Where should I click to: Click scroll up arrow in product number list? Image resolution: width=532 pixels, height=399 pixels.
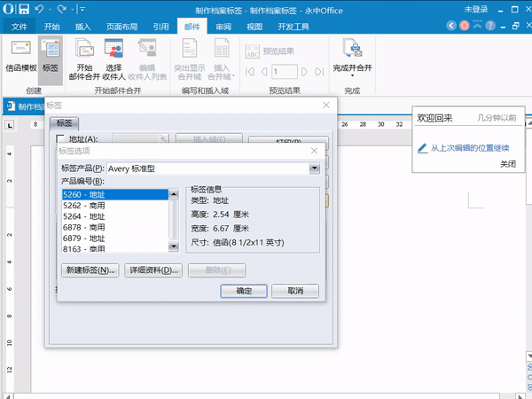pyautogui.click(x=174, y=194)
